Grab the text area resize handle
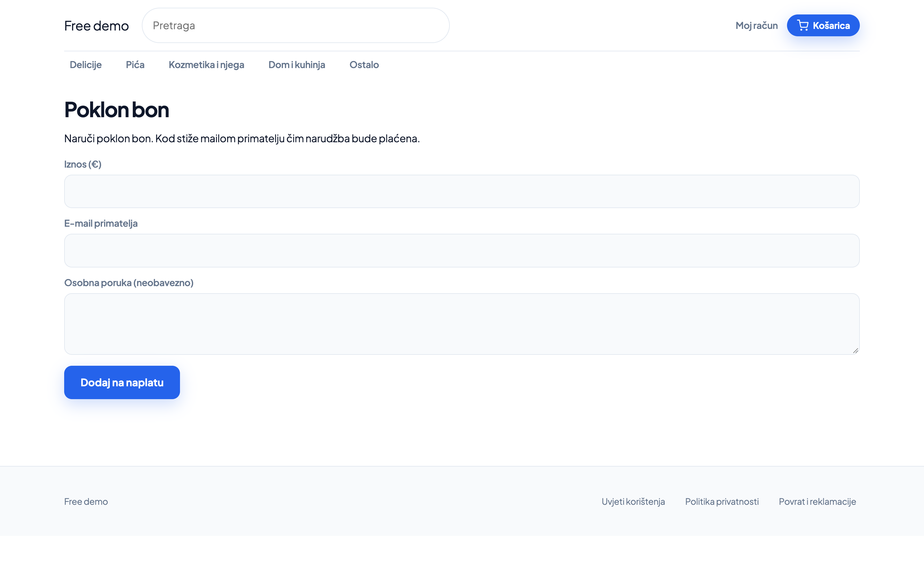The height and width of the screenshot is (578, 924). coord(855,351)
